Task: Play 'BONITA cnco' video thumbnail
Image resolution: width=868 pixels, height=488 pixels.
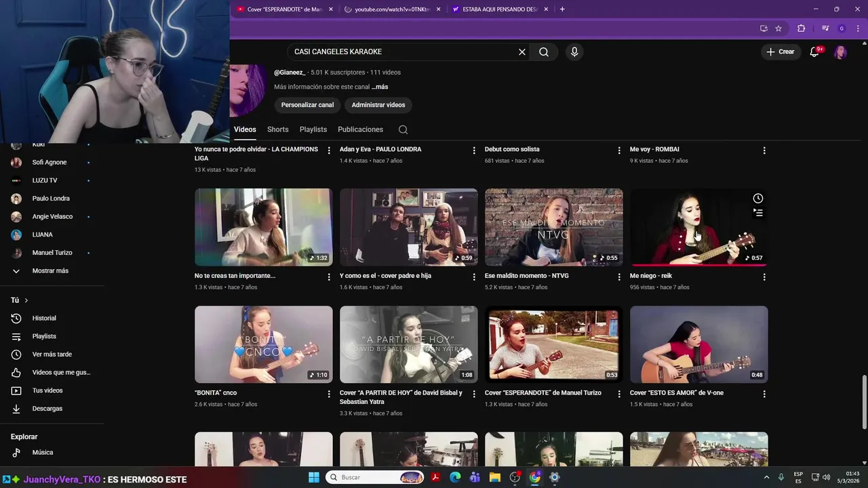Action: click(263, 344)
